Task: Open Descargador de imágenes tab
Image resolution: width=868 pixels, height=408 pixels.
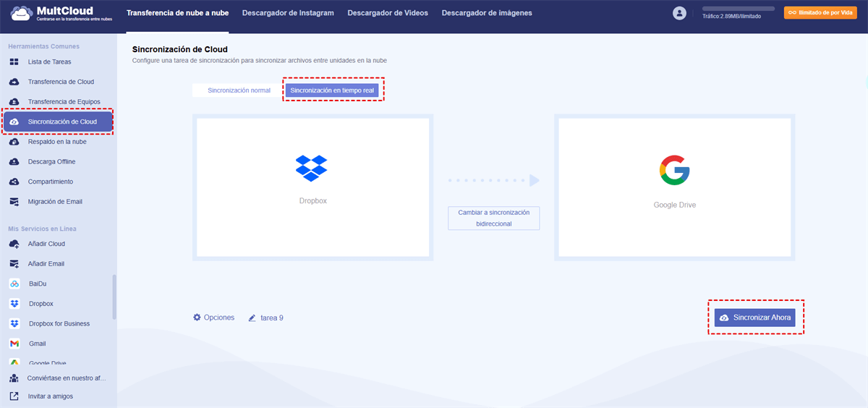Action: [x=487, y=13]
